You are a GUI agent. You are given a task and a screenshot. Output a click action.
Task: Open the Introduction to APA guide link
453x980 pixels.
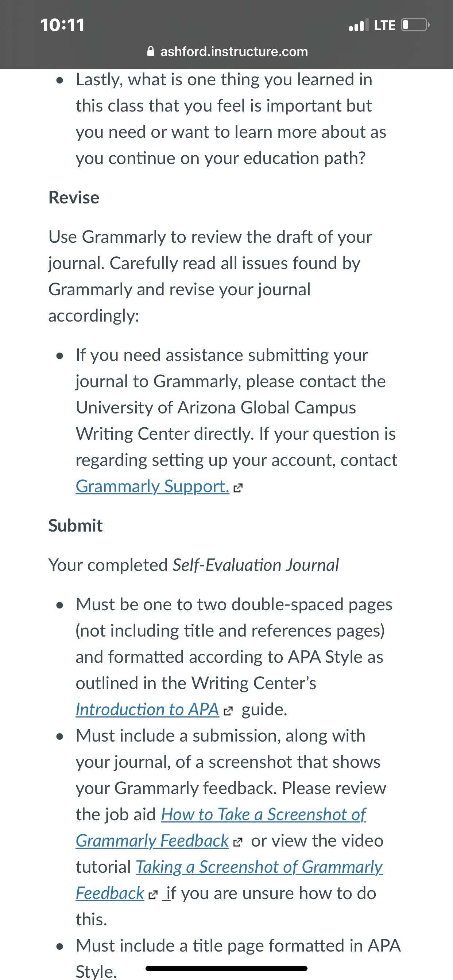(x=147, y=709)
